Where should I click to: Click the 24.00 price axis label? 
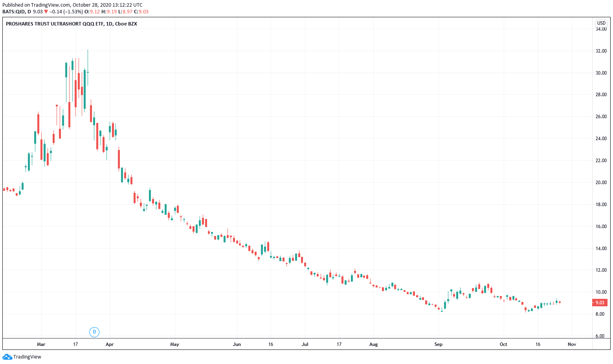[x=601, y=139]
